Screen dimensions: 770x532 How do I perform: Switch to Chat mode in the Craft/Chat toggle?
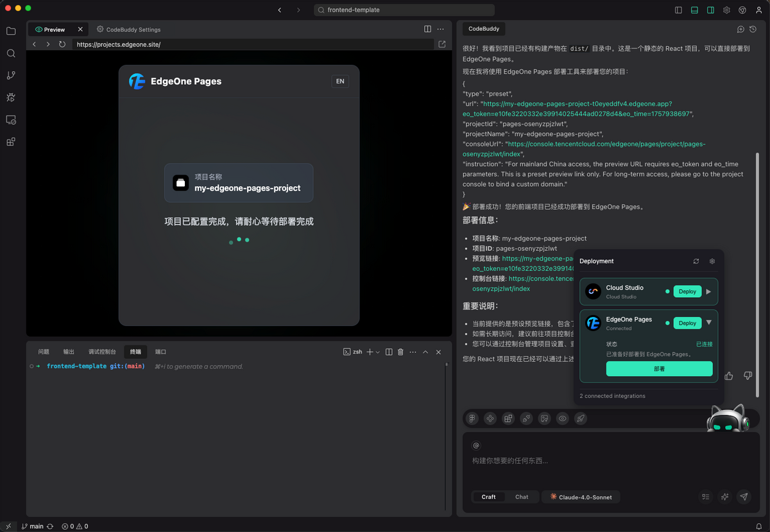pos(521,496)
